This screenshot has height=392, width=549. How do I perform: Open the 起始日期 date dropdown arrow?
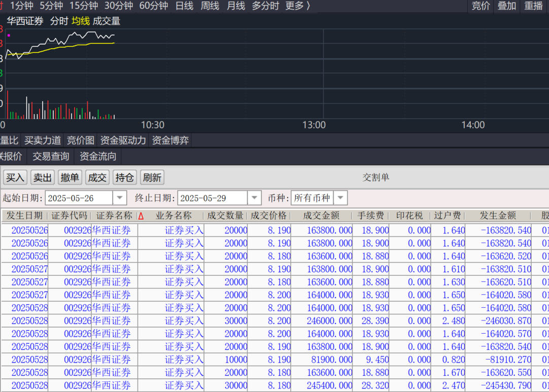click(120, 198)
